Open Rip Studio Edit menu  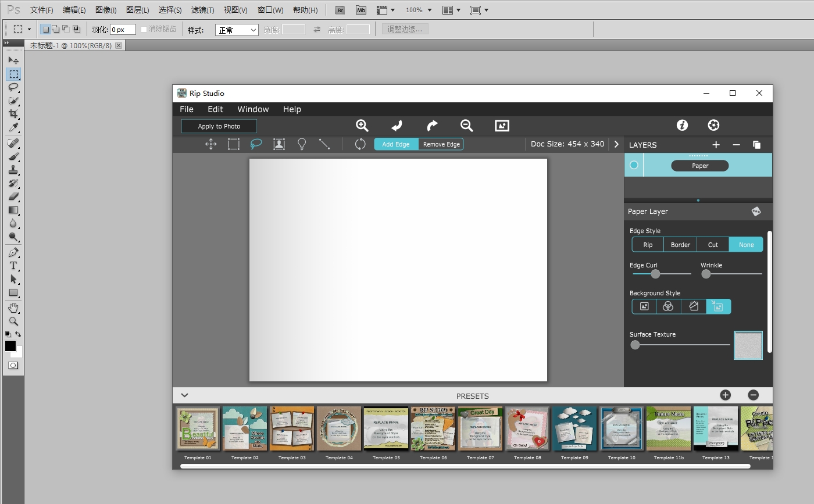[215, 109]
